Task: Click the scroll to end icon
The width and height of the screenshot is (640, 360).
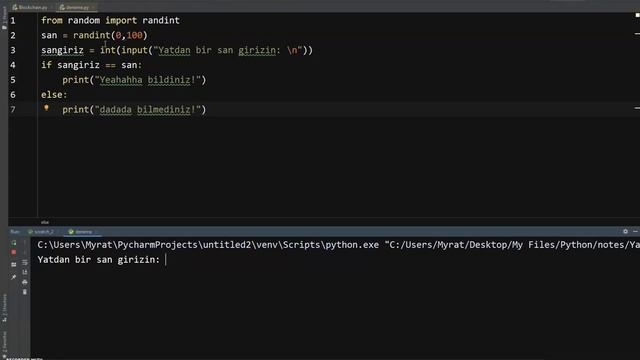Action: coord(25,272)
